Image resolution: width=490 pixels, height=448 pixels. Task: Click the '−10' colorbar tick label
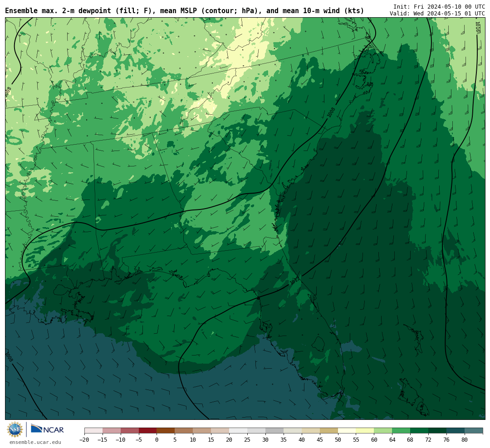tap(120, 440)
